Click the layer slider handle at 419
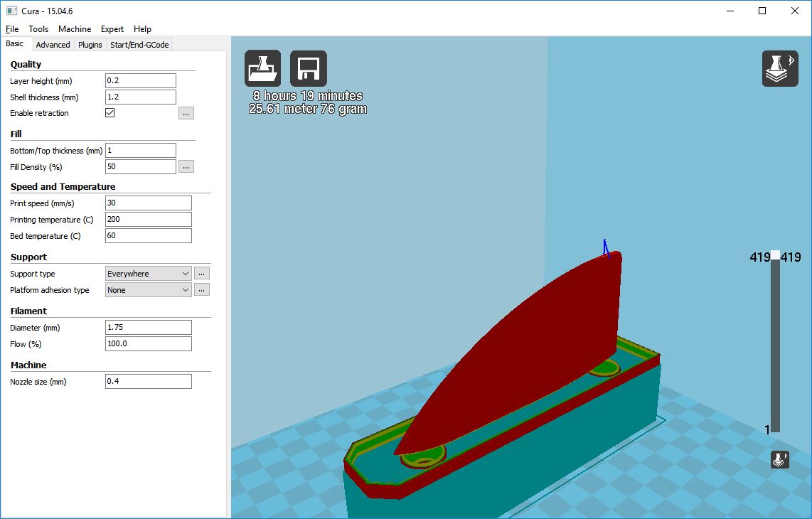The image size is (812, 519). (x=775, y=255)
